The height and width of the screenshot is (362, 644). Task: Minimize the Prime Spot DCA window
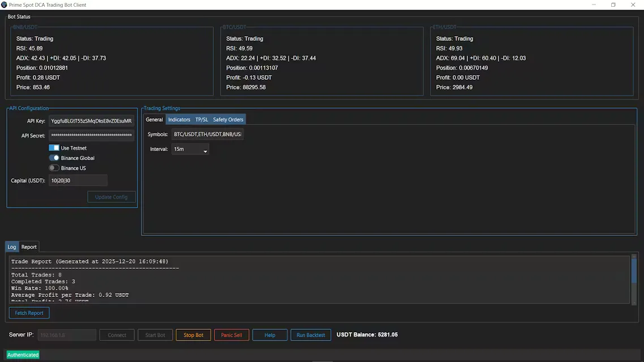point(594,5)
